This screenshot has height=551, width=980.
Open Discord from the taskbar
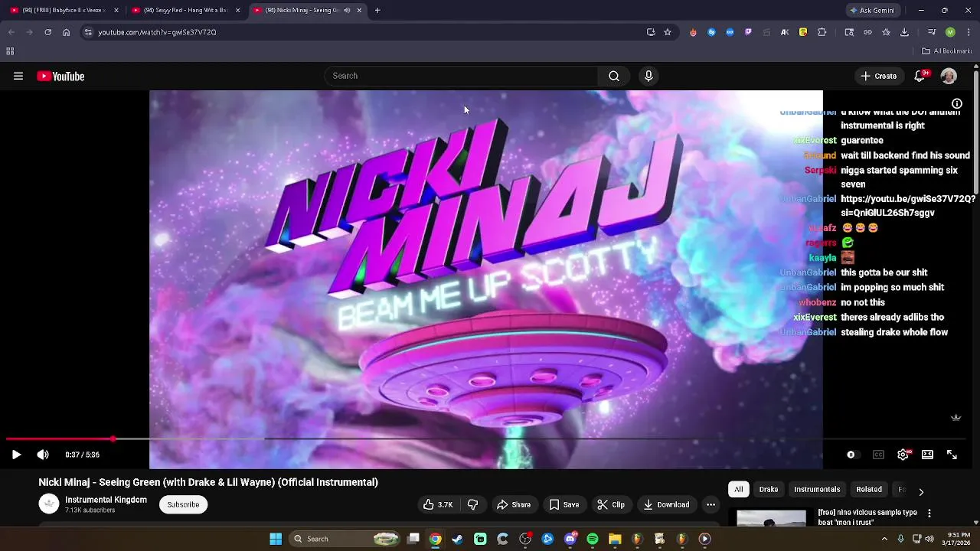[x=570, y=539]
